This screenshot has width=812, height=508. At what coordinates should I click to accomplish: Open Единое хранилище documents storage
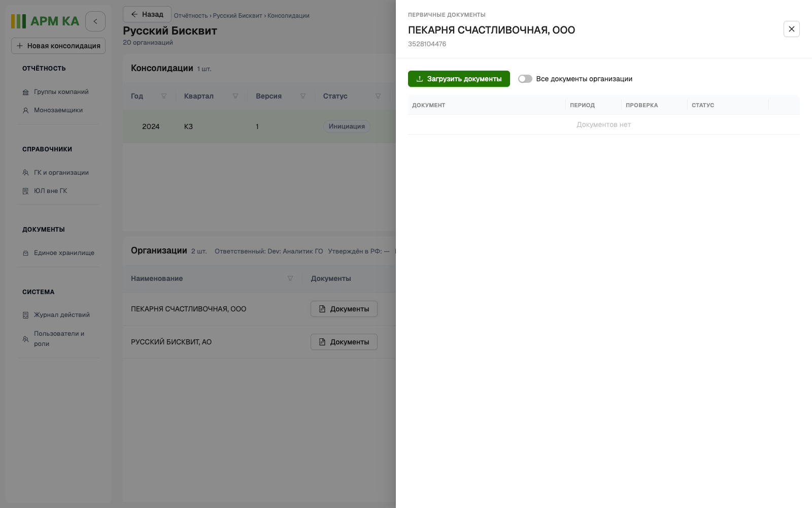tap(64, 253)
